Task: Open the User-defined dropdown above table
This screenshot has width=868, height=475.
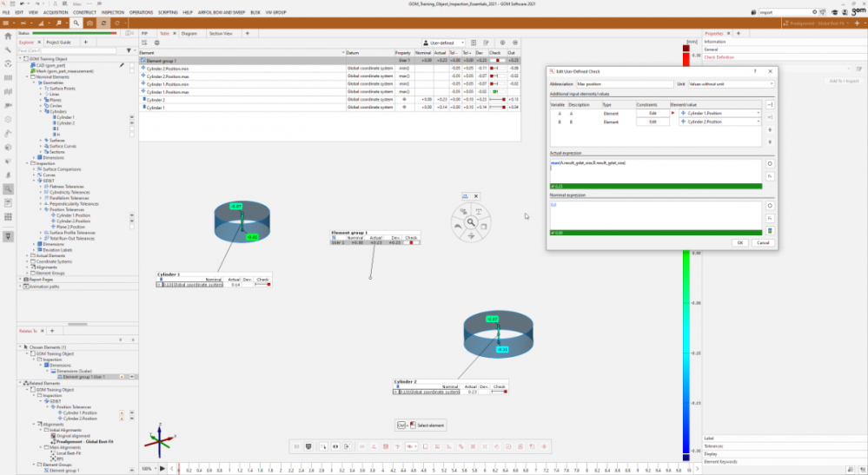Action: (x=443, y=43)
